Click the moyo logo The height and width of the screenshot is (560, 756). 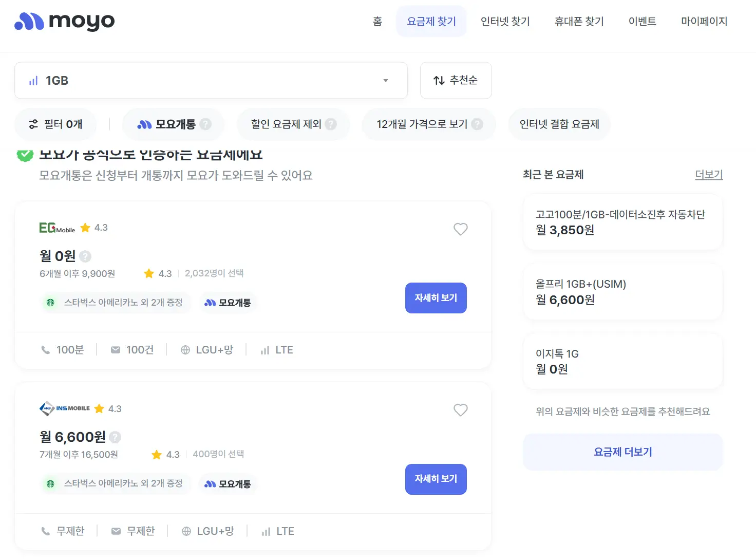tap(65, 21)
